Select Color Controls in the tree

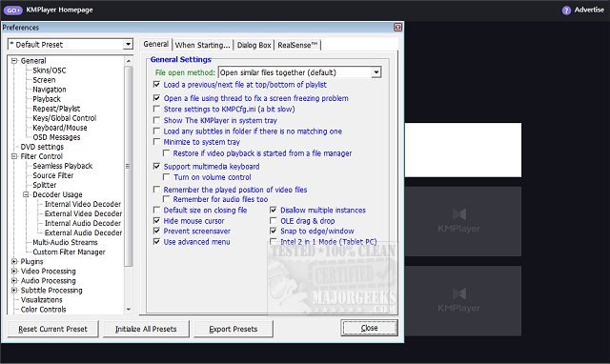tap(43, 310)
